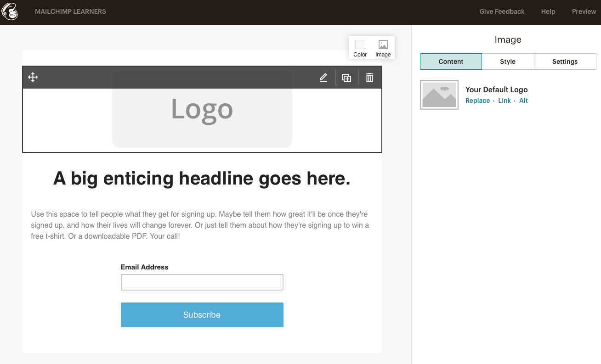
Task: Click the pencil edit icon on the logo block
Action: pos(323,78)
